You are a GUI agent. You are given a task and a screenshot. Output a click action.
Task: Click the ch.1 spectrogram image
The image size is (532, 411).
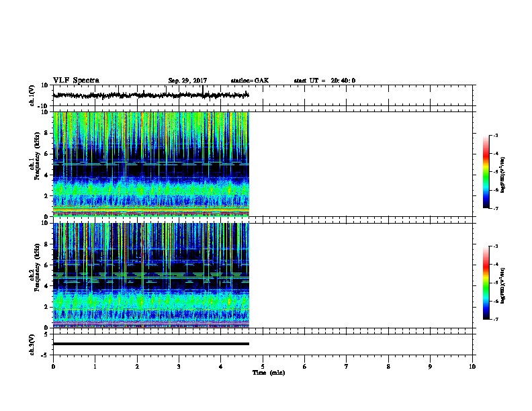click(151, 164)
